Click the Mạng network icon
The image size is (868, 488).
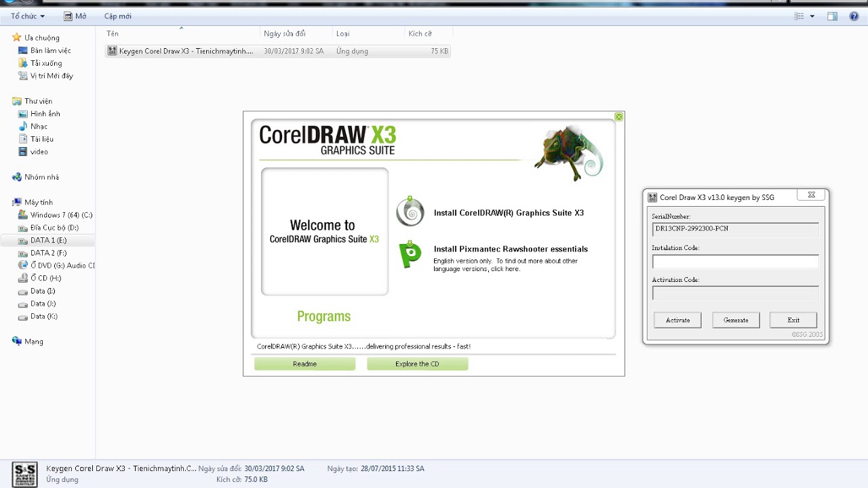point(17,341)
